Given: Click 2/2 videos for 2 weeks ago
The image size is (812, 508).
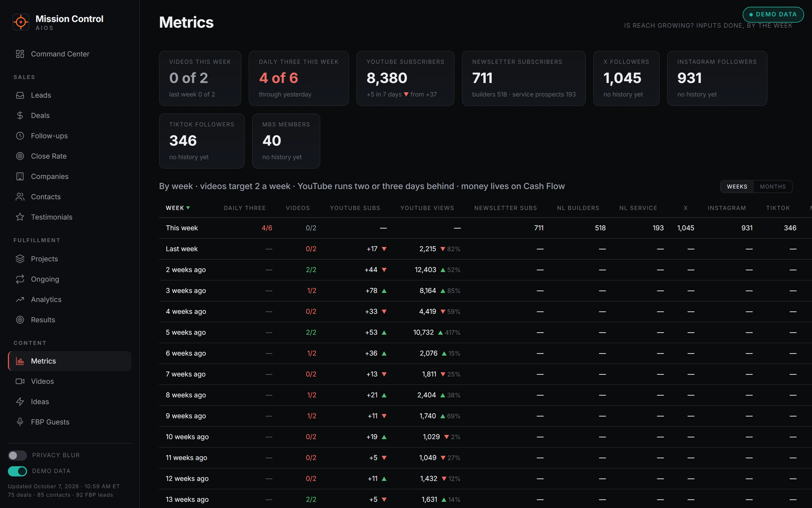Looking at the screenshot, I should 311,270.
